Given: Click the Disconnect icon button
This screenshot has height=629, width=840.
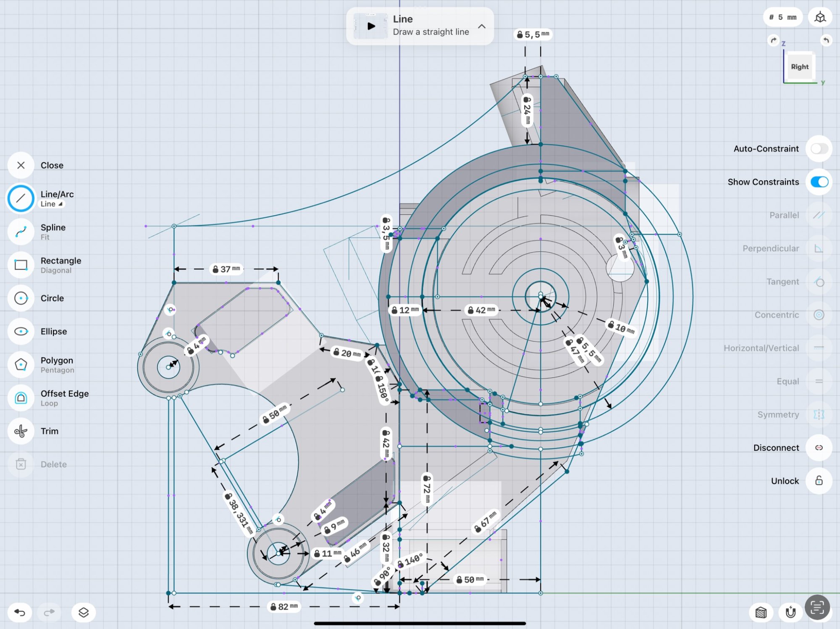Looking at the screenshot, I should 819,447.
